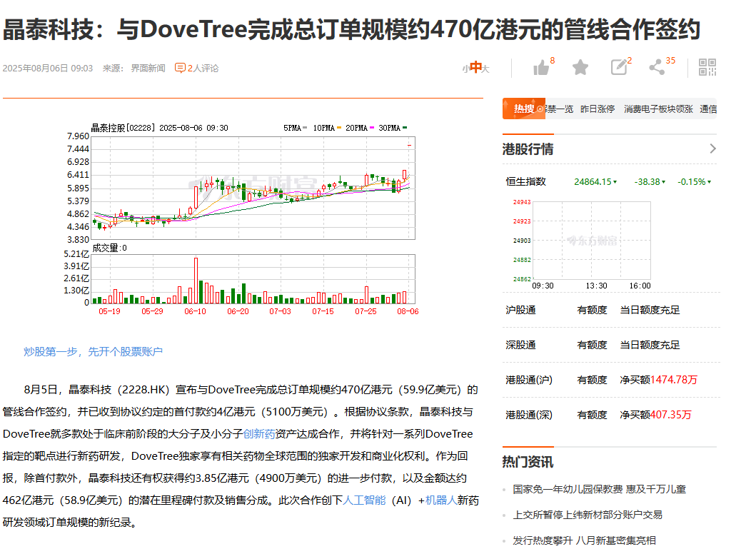Click the article headline about DoveTree
Screen dimensions: 756x554
click(351, 30)
